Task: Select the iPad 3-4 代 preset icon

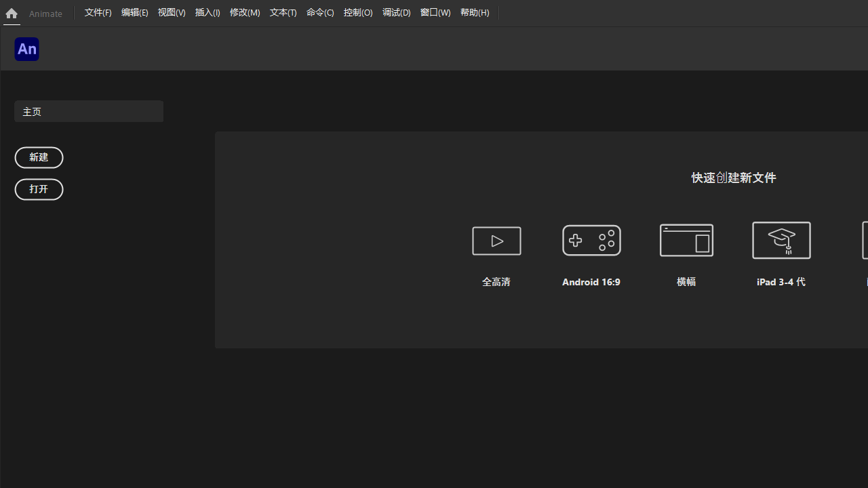Action: [781, 241]
